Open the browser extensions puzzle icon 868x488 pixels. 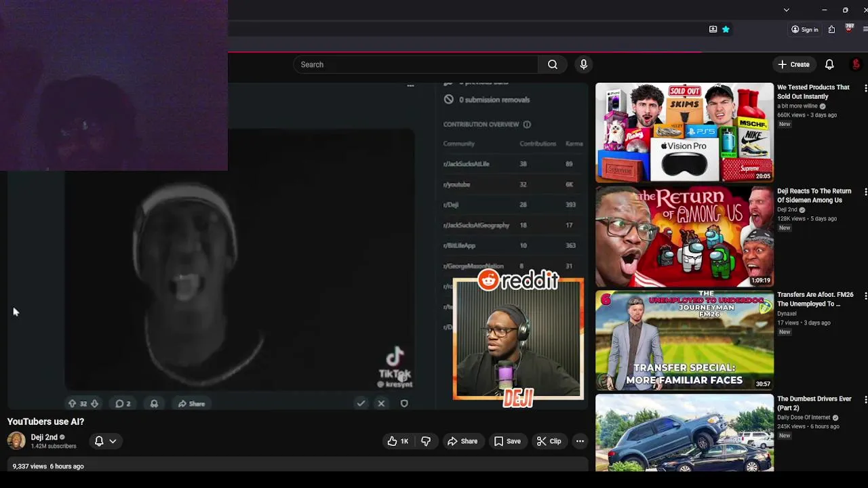coord(831,29)
